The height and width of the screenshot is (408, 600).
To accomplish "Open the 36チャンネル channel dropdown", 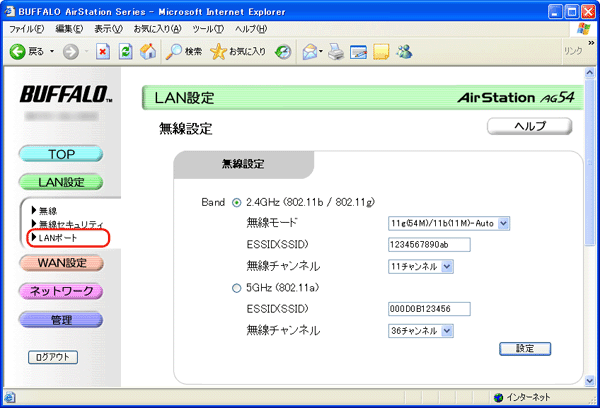I will [447, 330].
